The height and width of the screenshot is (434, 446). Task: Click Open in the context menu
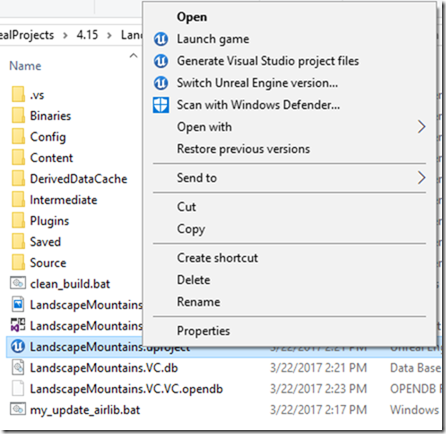pyautogui.click(x=192, y=17)
